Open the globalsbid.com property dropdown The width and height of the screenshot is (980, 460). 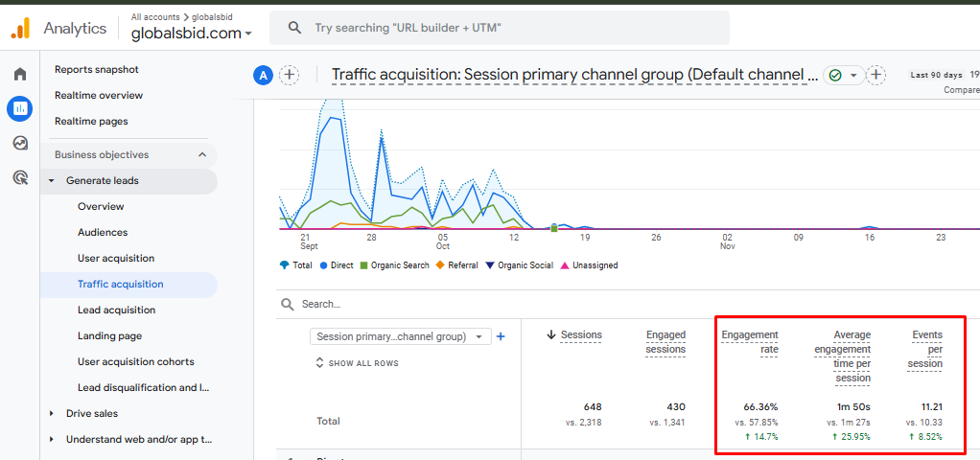pyautogui.click(x=192, y=34)
